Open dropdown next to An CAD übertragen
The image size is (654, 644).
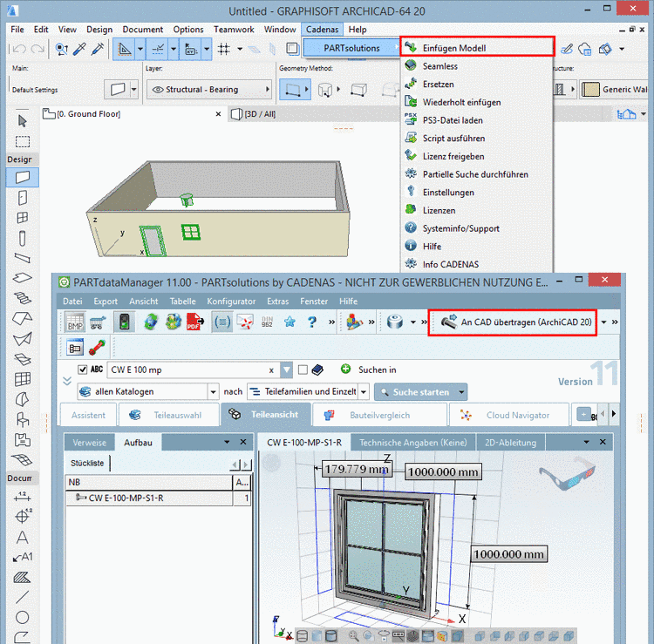click(603, 322)
